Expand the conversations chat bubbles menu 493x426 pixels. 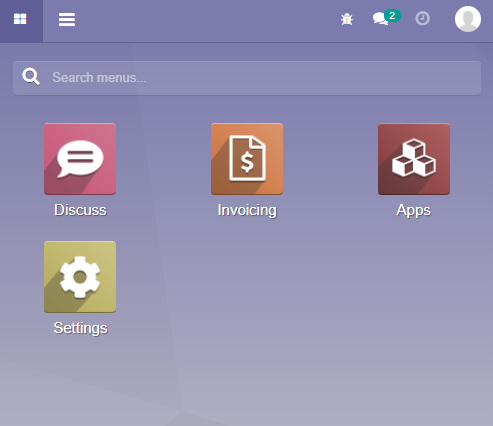380,19
